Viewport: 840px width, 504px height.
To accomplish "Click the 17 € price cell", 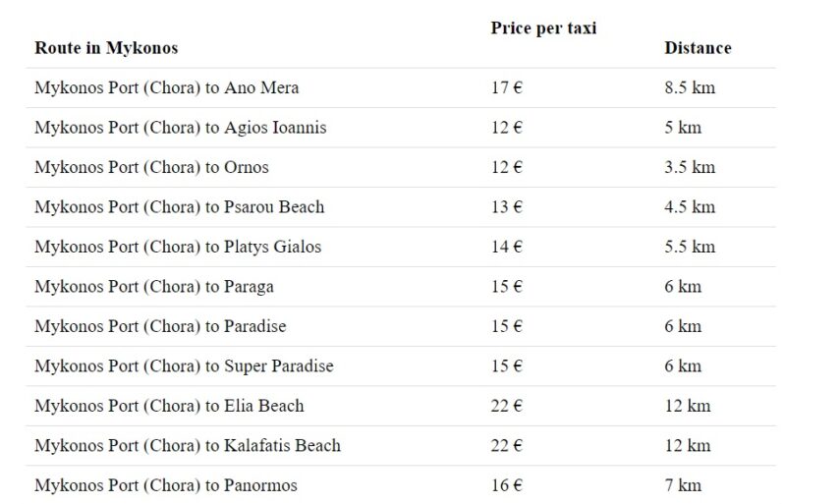I will (506, 87).
